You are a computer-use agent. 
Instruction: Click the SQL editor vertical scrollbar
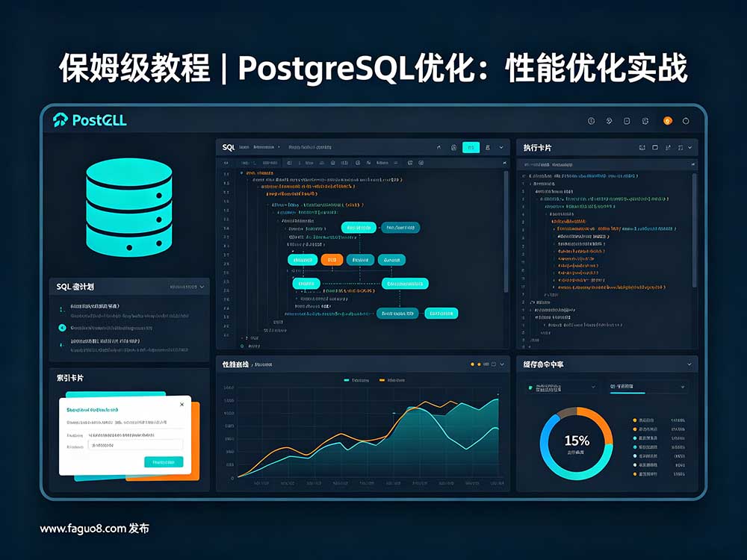click(x=506, y=232)
